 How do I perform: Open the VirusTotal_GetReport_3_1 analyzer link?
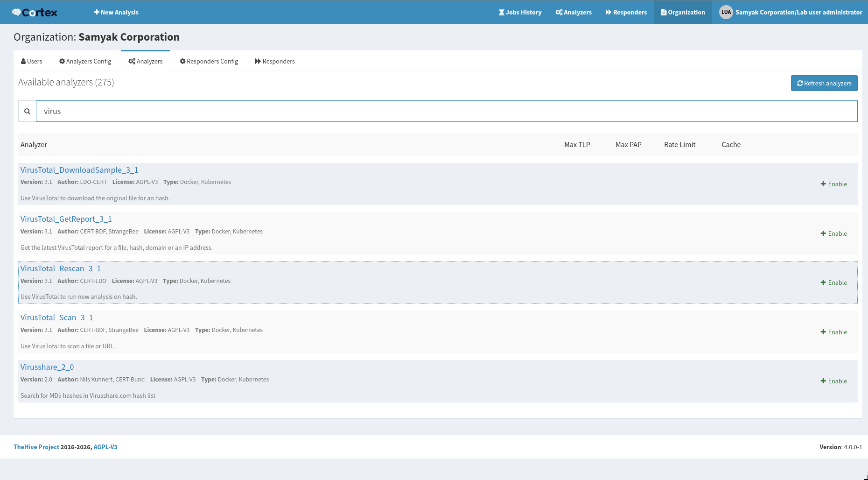pyautogui.click(x=66, y=219)
